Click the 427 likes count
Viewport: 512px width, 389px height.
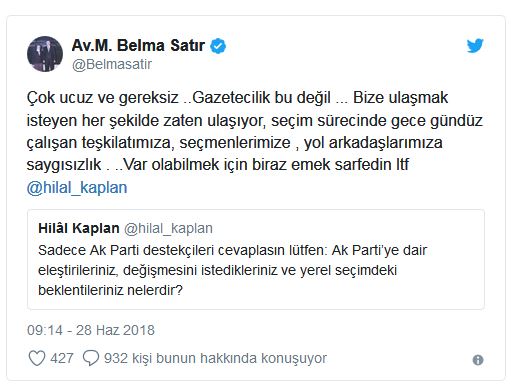[x=62, y=358]
